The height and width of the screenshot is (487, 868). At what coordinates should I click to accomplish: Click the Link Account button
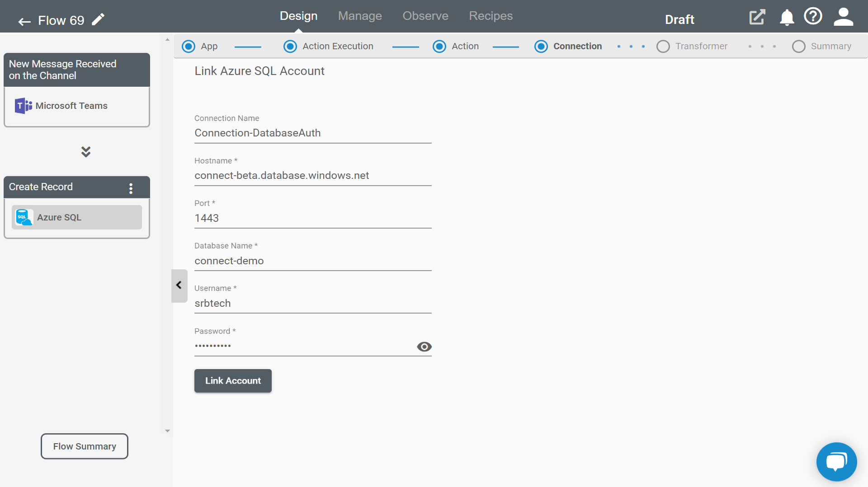click(233, 381)
